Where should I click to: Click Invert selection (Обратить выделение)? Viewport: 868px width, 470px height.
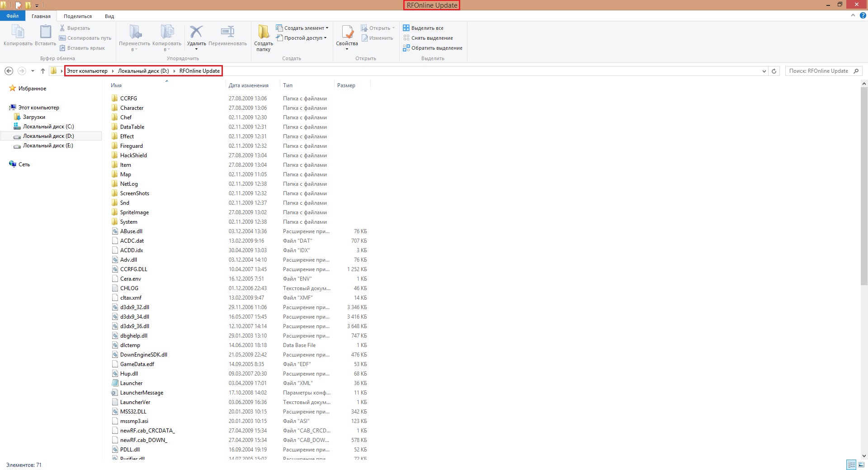pos(433,48)
